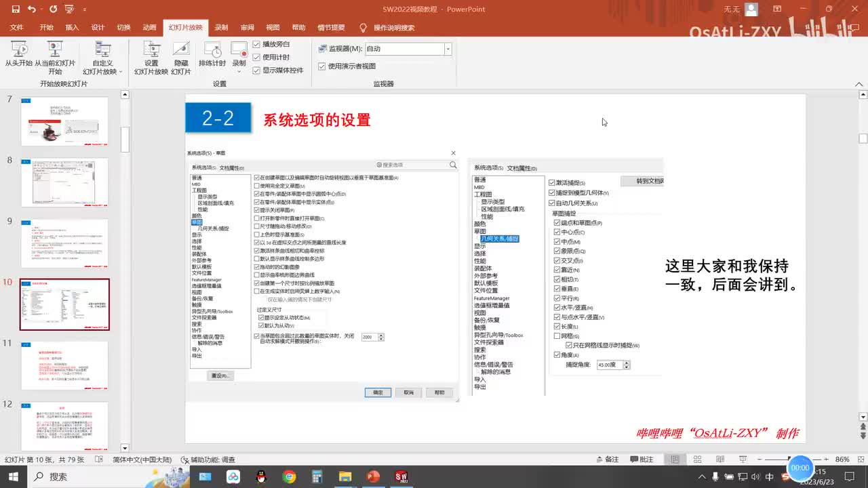Viewport: 868px width, 488px height.
Task: Click the 备注 notes button
Action: (606, 460)
